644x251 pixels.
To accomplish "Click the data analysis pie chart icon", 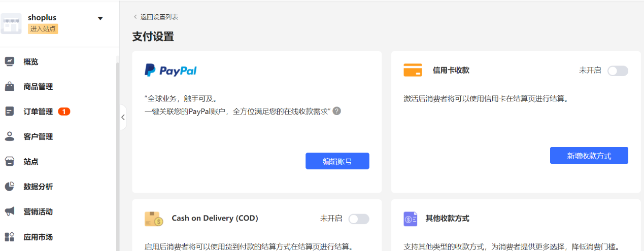I will (x=10, y=187).
